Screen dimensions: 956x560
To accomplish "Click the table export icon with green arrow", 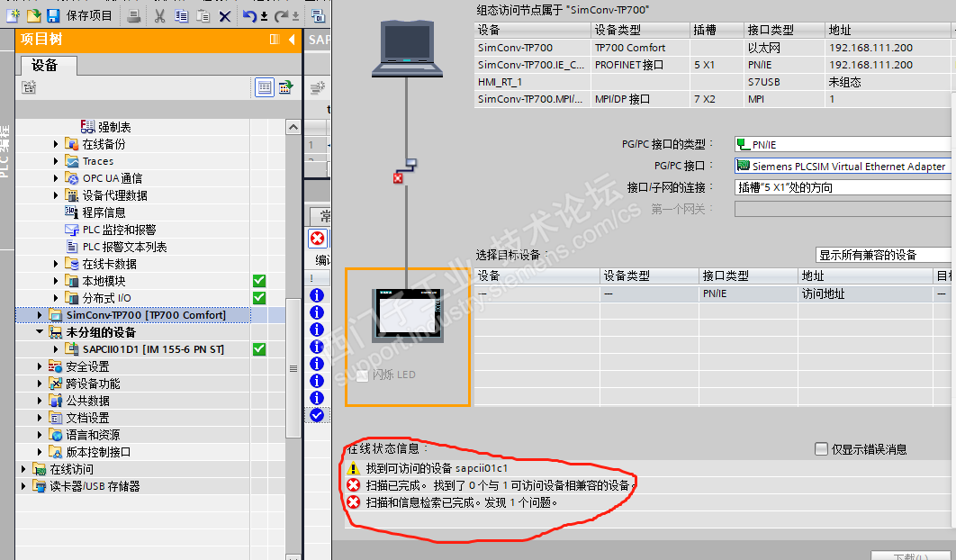I will 285,87.
